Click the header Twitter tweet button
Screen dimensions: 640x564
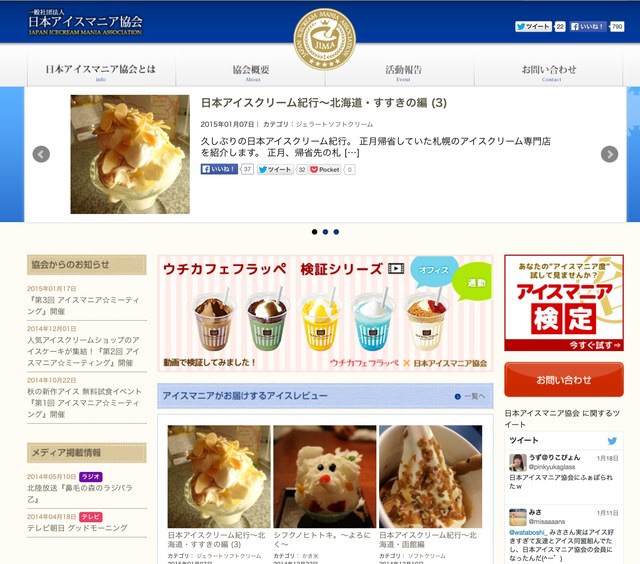tap(533, 27)
